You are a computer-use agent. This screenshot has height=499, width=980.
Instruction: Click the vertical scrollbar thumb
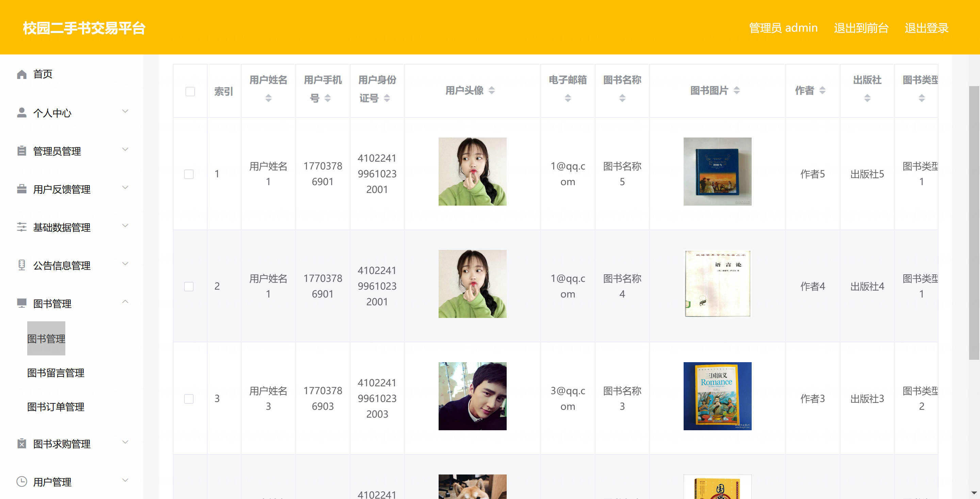[x=974, y=223]
